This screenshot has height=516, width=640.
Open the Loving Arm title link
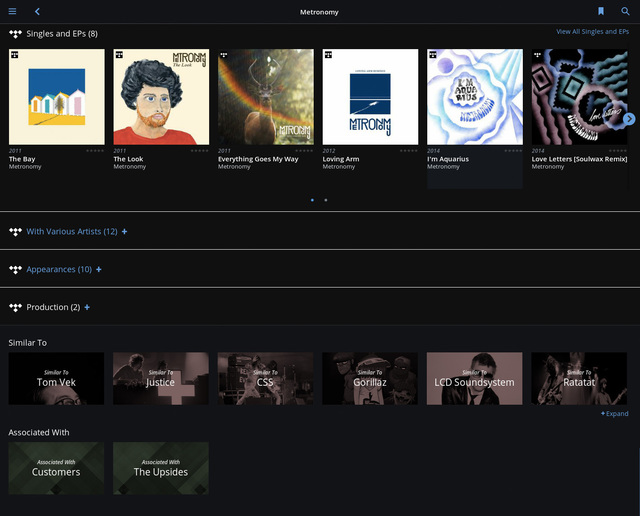pyautogui.click(x=340, y=159)
